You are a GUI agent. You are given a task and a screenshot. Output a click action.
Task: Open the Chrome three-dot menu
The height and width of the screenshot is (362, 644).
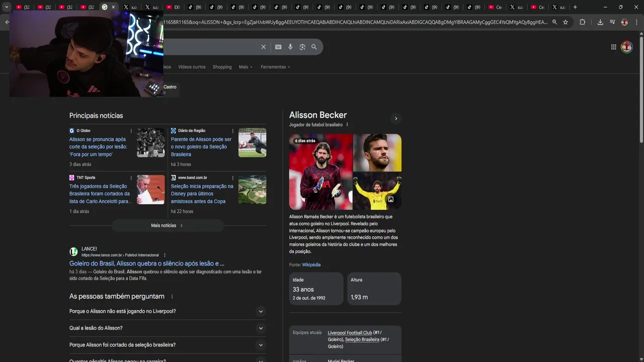click(636, 22)
